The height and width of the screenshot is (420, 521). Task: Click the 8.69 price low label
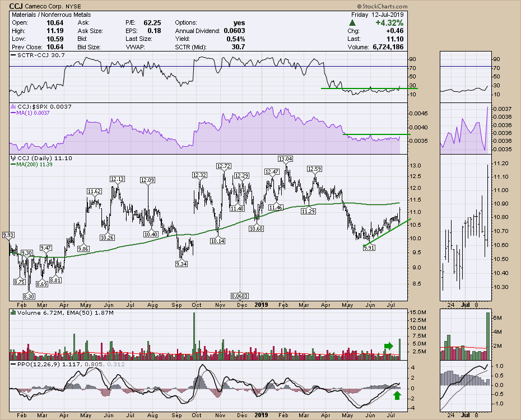(42, 284)
